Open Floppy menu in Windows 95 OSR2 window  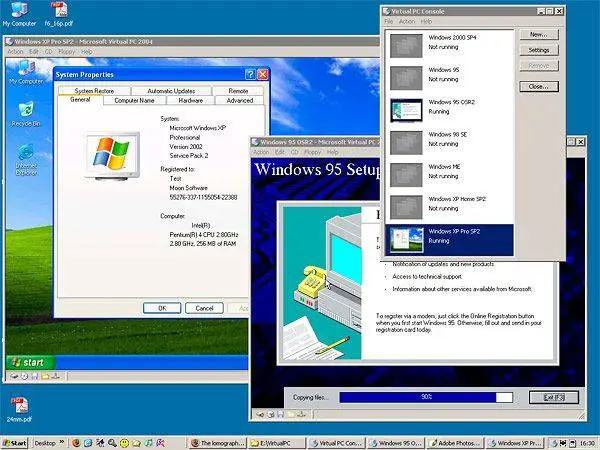312,152
